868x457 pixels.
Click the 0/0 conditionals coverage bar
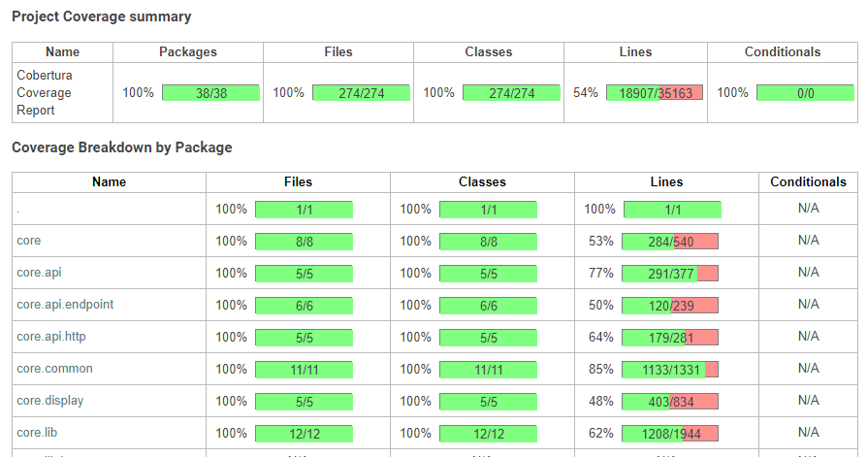click(805, 93)
